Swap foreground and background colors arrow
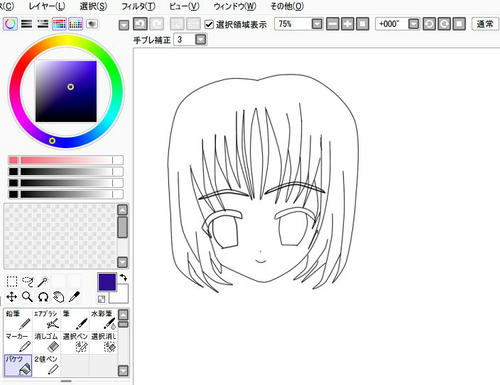The height and width of the screenshot is (385, 500). tap(123, 277)
